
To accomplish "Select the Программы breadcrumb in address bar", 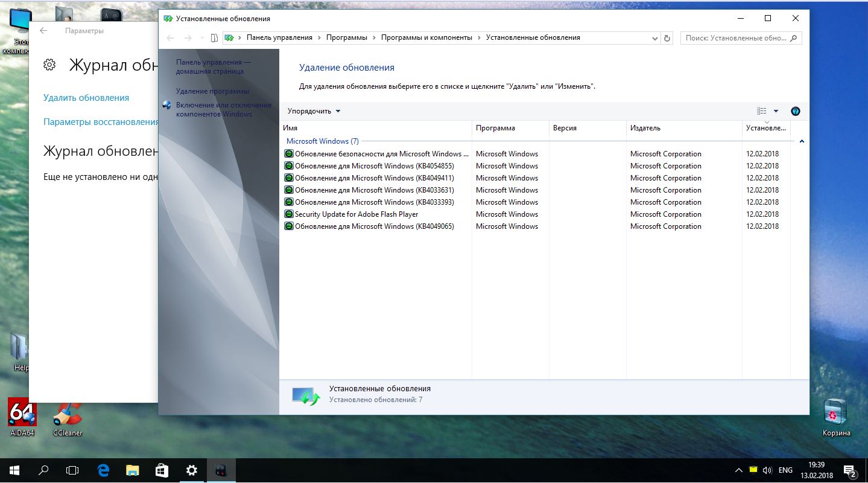I will (347, 37).
